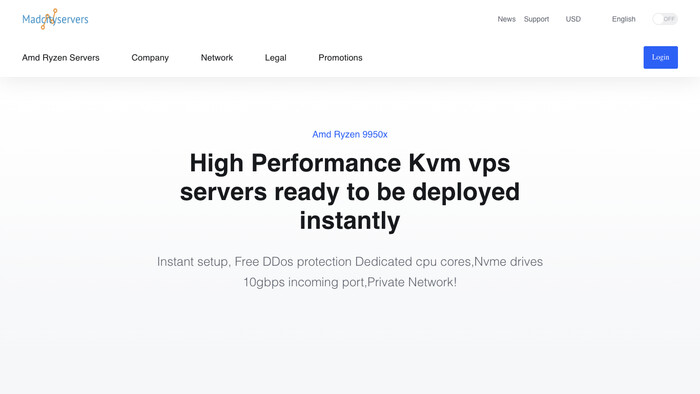Click the blue Login button
The image size is (700, 394).
660,57
